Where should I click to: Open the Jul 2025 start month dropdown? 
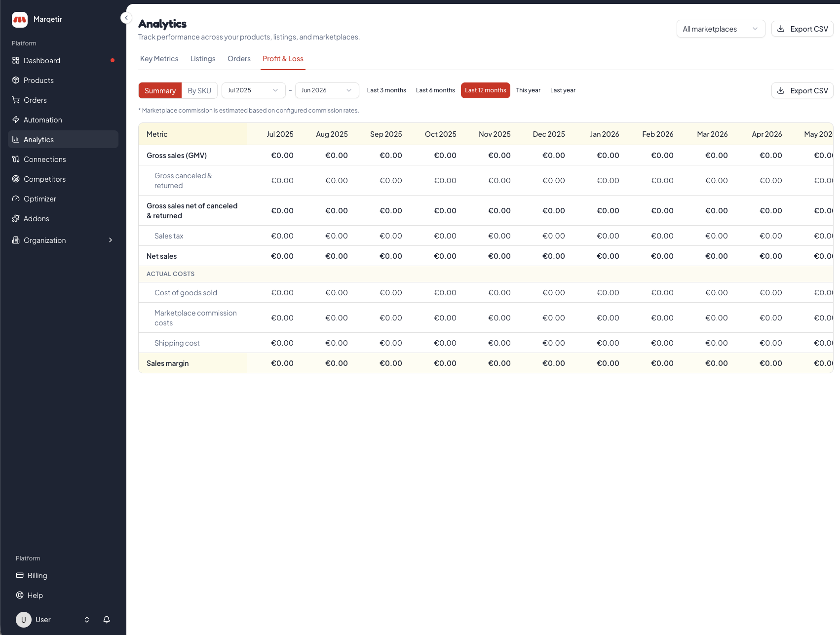point(254,90)
